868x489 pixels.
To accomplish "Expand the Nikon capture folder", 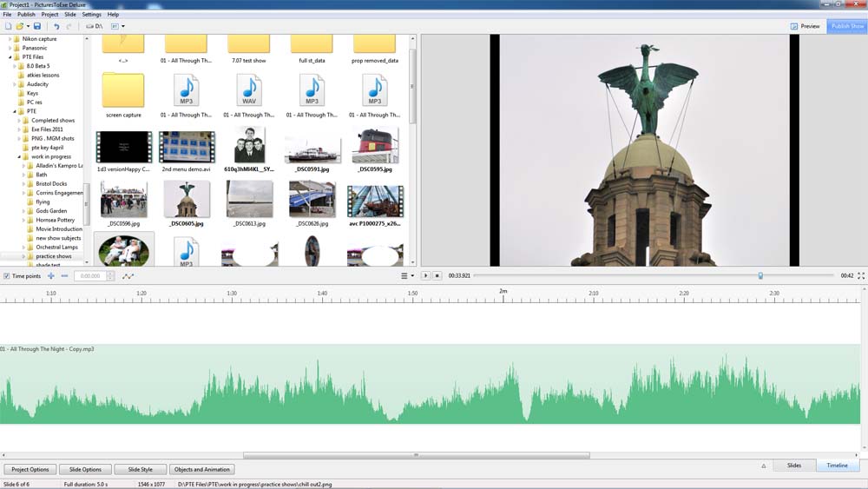I will (10, 39).
